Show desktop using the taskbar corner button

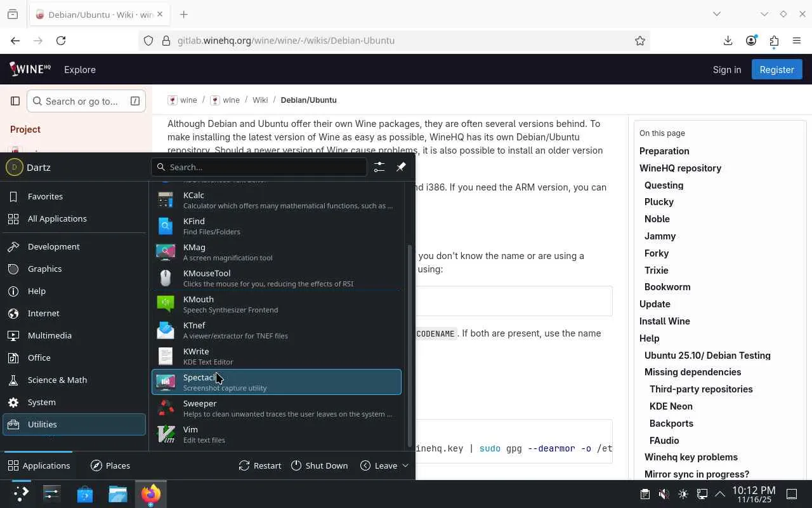click(792, 494)
